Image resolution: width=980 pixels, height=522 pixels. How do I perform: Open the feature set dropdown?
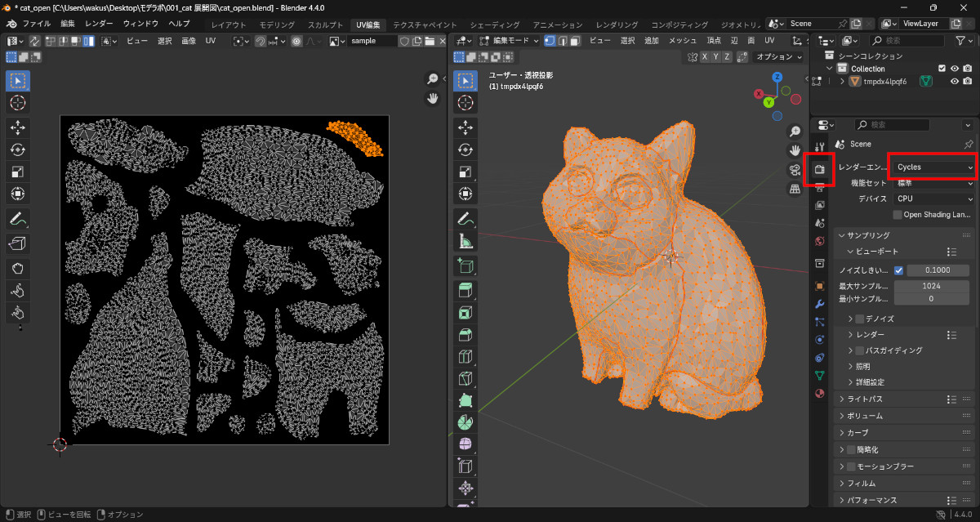933,183
